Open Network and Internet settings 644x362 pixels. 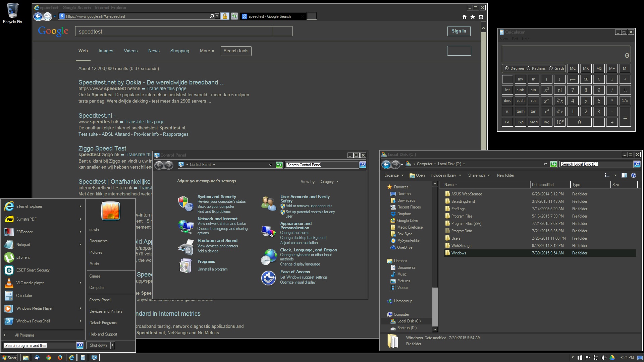[185, 226]
